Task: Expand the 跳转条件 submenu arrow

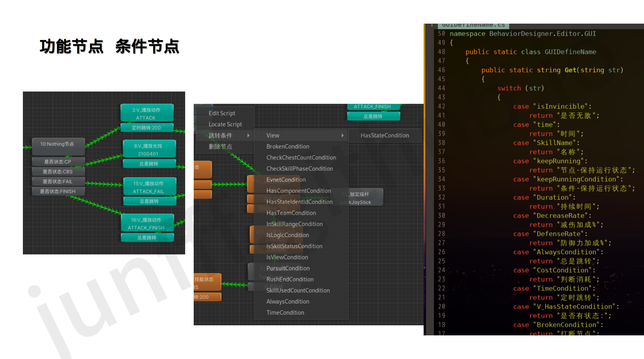Action: [x=248, y=136]
